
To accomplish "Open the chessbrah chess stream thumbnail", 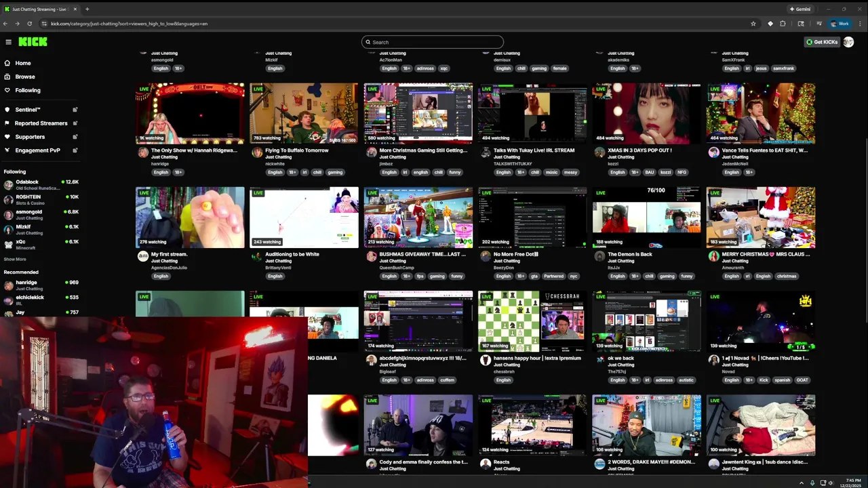I will pyautogui.click(x=532, y=321).
